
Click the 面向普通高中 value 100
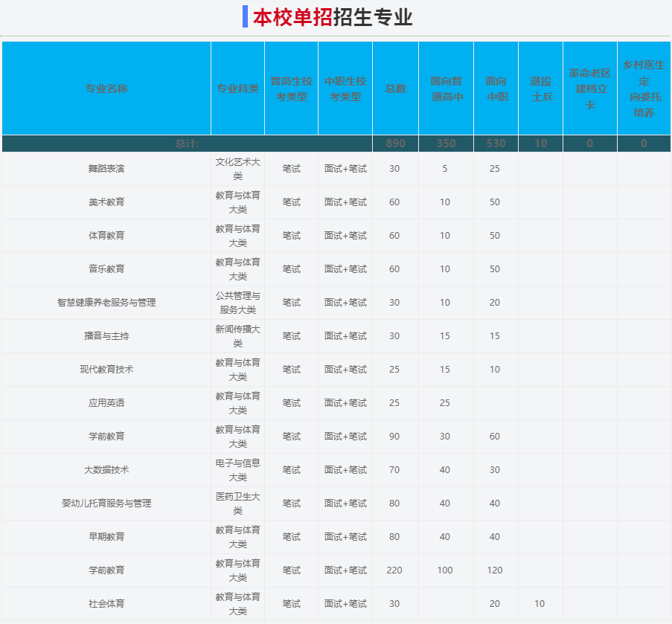click(x=445, y=570)
